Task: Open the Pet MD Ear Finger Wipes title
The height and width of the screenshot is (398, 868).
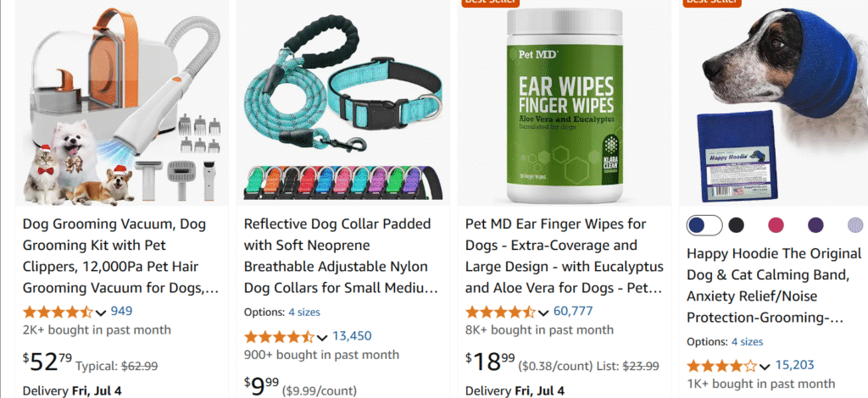Action: [564, 256]
